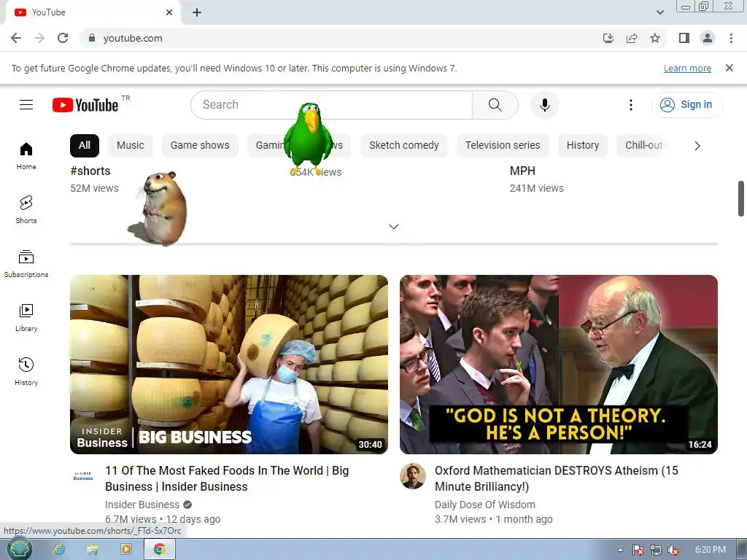Launch Internet Explorer from the taskbar

coord(59,550)
